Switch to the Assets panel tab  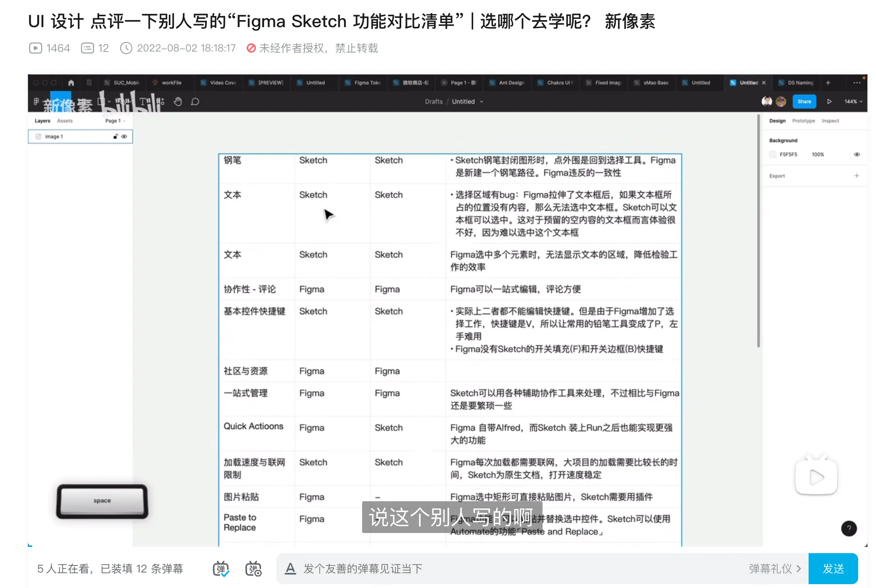tap(65, 121)
